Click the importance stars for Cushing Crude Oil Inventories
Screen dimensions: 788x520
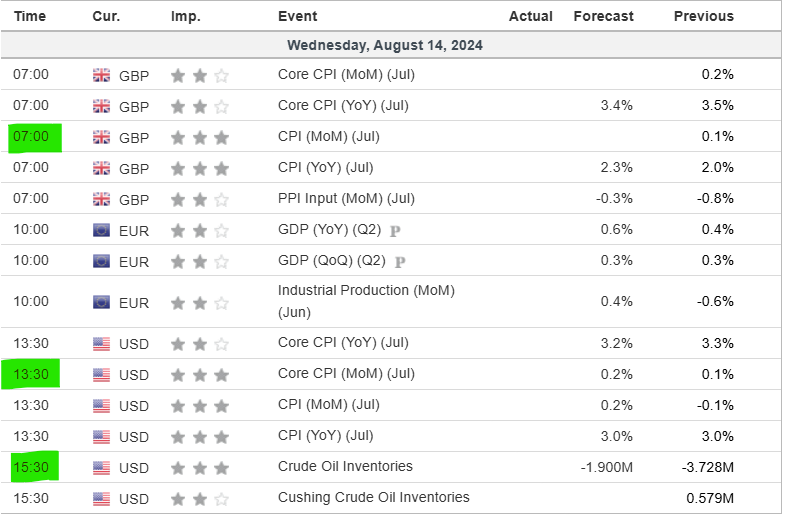coord(200,498)
